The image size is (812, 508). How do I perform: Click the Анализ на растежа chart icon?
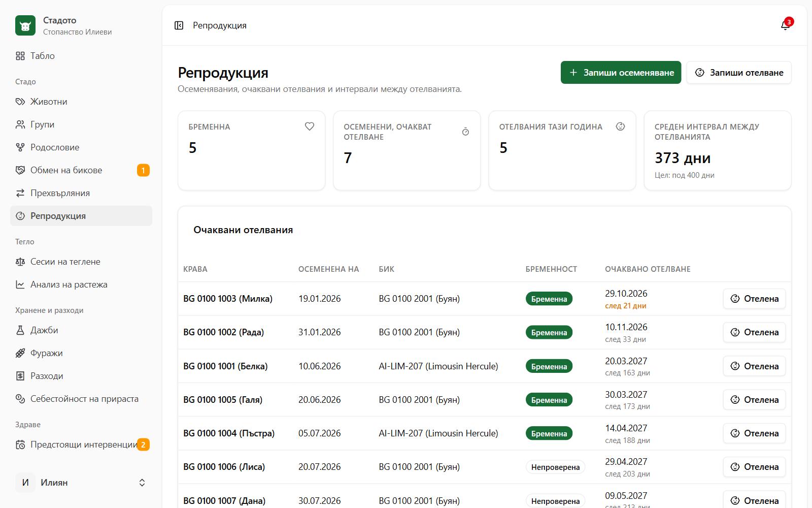pyautogui.click(x=20, y=284)
